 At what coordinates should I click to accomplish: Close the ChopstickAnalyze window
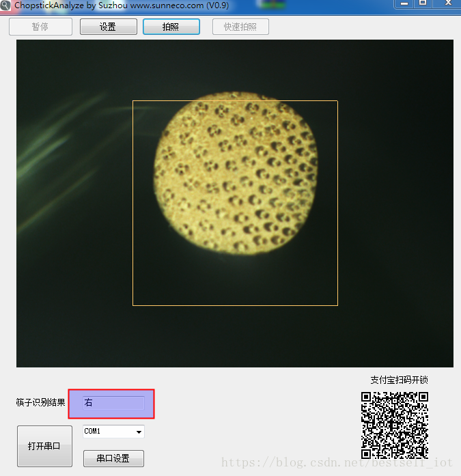(x=448, y=3)
